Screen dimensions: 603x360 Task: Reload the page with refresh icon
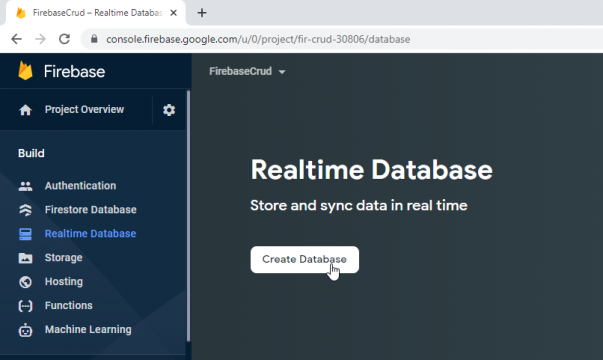64,39
